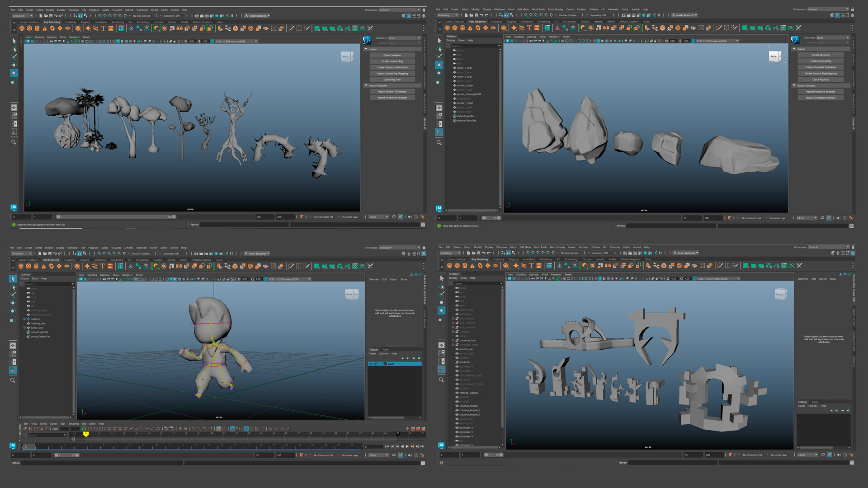868x488 pixels.
Task: Click the yellow current time marker in the Graph Editor
Action: [x=85, y=434]
